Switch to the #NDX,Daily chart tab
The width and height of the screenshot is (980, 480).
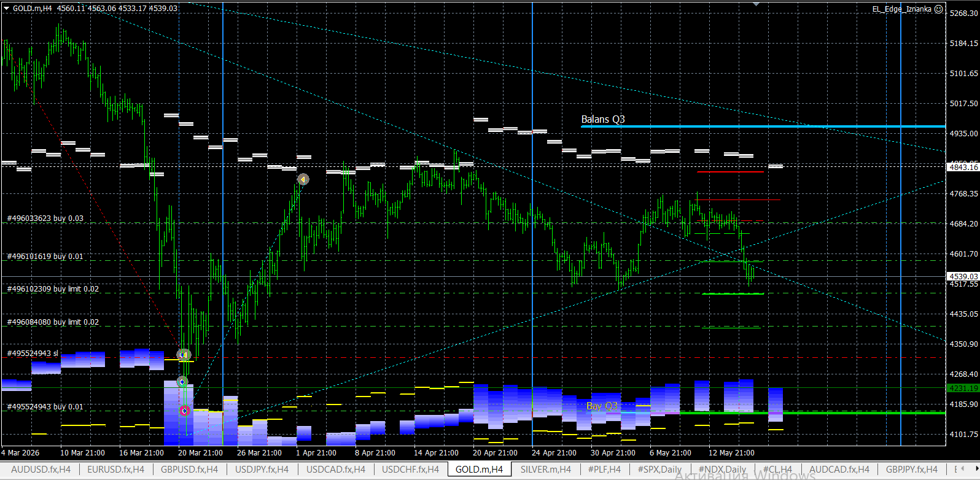722,470
